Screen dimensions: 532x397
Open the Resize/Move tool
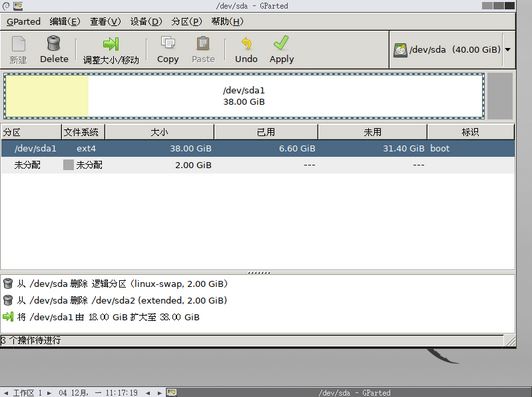coord(111,50)
